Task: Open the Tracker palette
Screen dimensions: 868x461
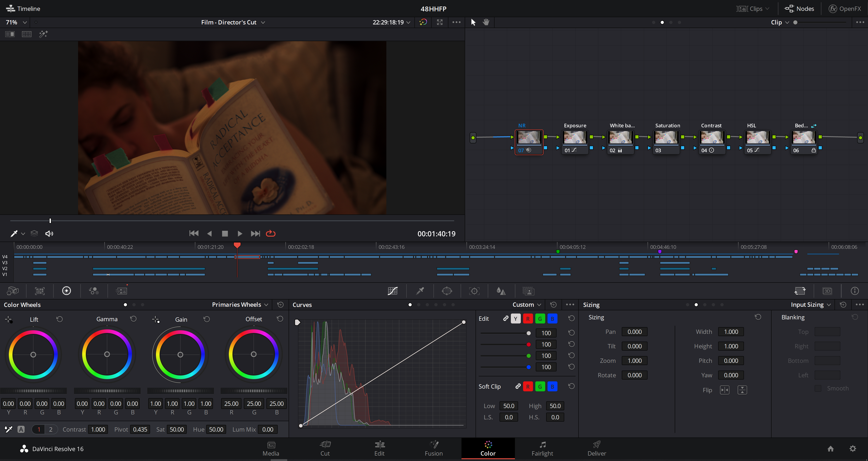Action: tap(474, 291)
